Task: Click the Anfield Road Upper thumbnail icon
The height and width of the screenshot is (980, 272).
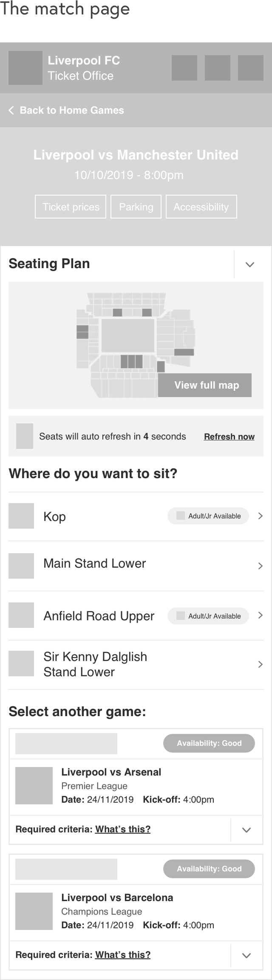Action: (21, 615)
